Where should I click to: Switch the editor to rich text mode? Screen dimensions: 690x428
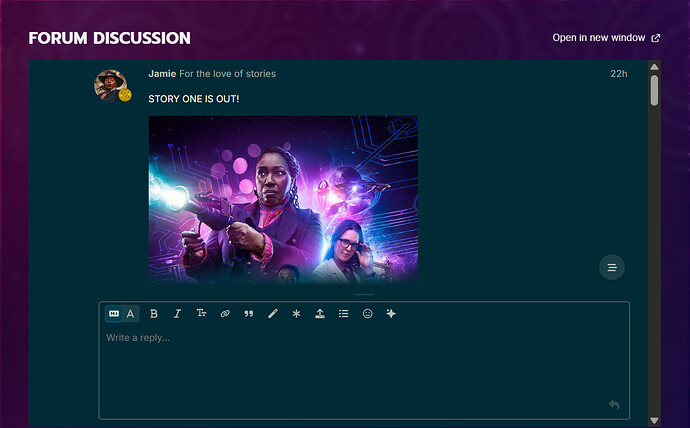pos(131,314)
